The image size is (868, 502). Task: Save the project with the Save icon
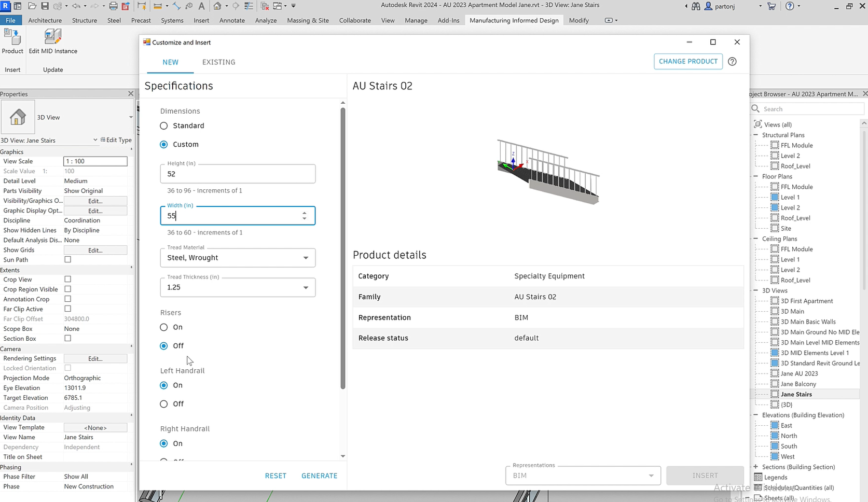click(x=45, y=6)
